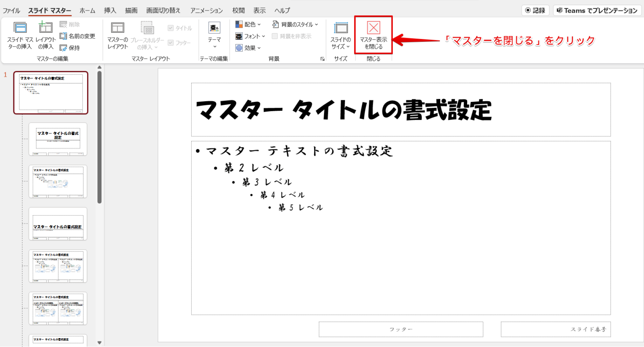The height and width of the screenshot is (347, 644).
Task: Expand the フォント fonts dropdown
Action: pos(250,37)
